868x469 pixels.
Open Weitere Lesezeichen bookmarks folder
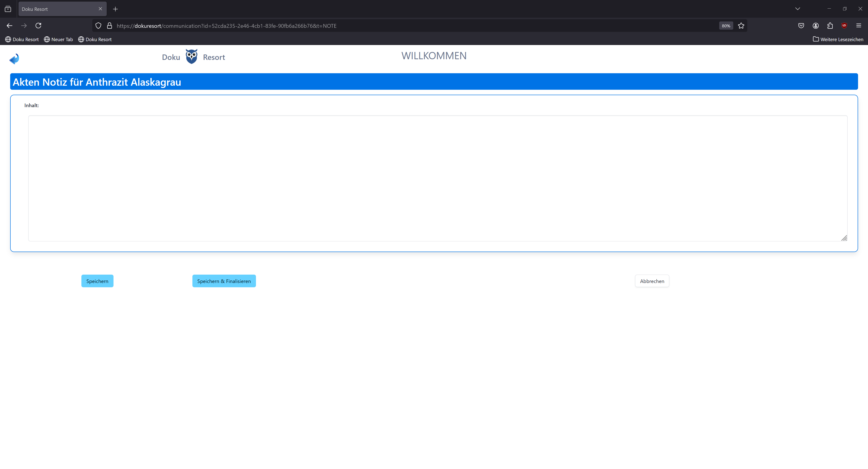(x=838, y=39)
